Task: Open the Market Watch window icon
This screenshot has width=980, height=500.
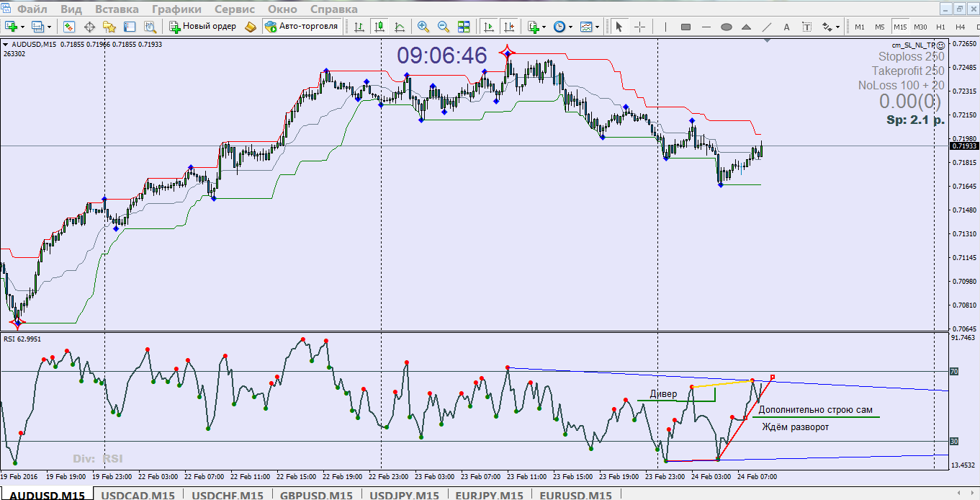Action: click(69, 27)
